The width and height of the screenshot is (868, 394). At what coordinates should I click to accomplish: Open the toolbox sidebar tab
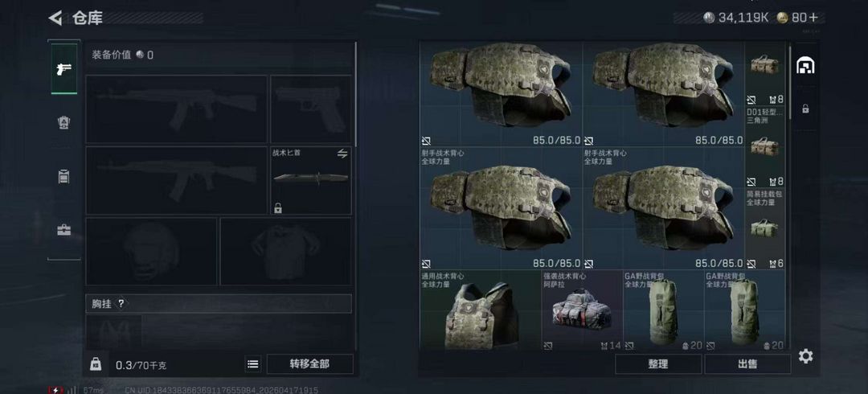click(x=64, y=229)
